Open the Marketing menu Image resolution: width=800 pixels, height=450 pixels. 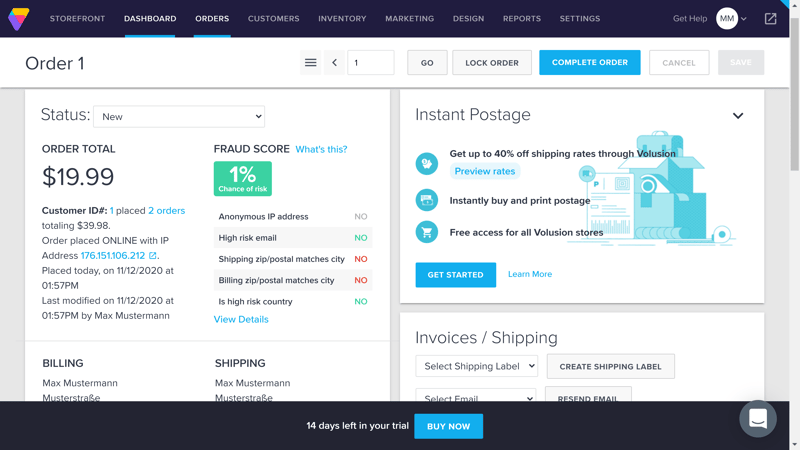coord(410,19)
